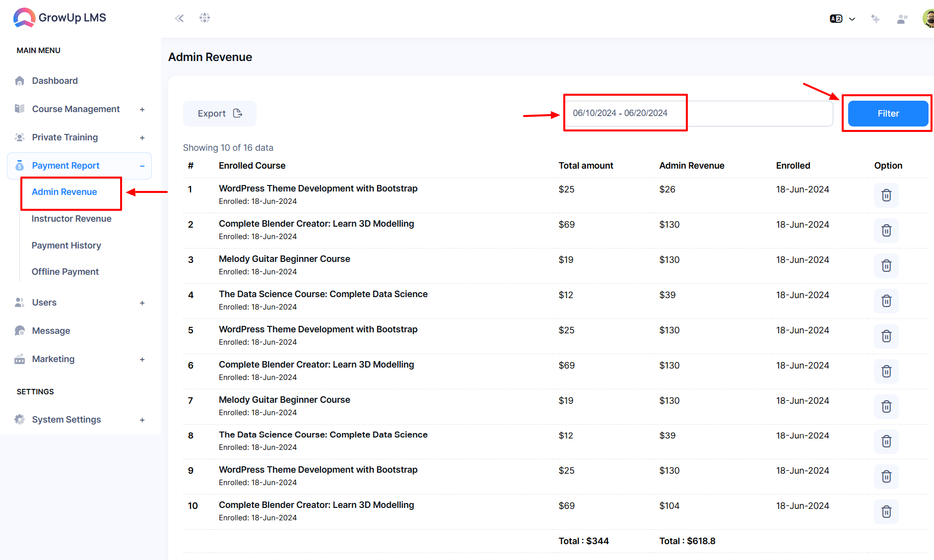
Task: Click the System Settings gear icon
Action: point(19,420)
